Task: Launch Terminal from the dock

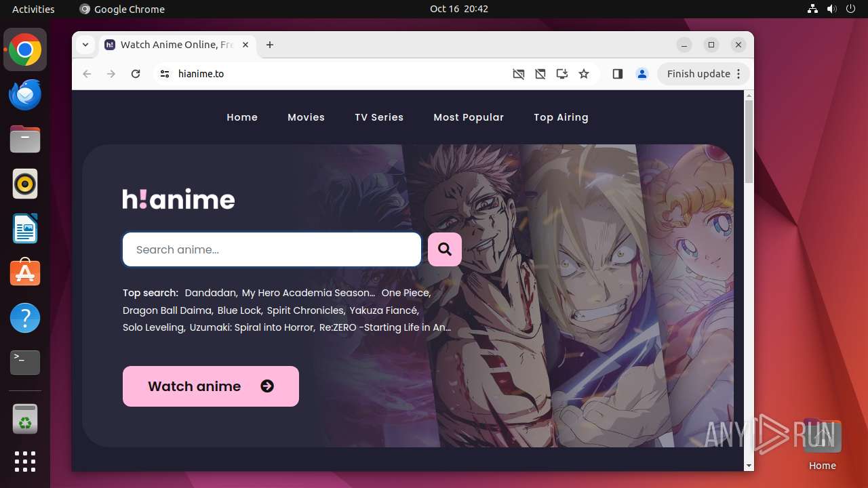Action: coord(25,363)
